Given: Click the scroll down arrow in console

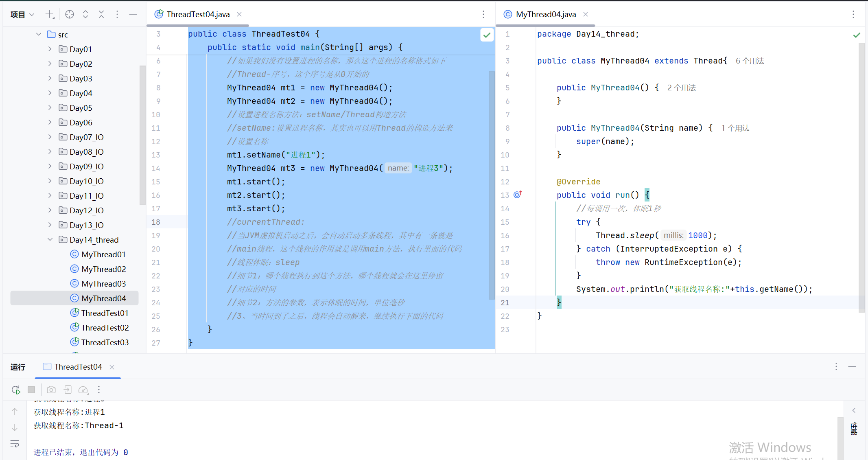Looking at the screenshot, I should pyautogui.click(x=15, y=427).
